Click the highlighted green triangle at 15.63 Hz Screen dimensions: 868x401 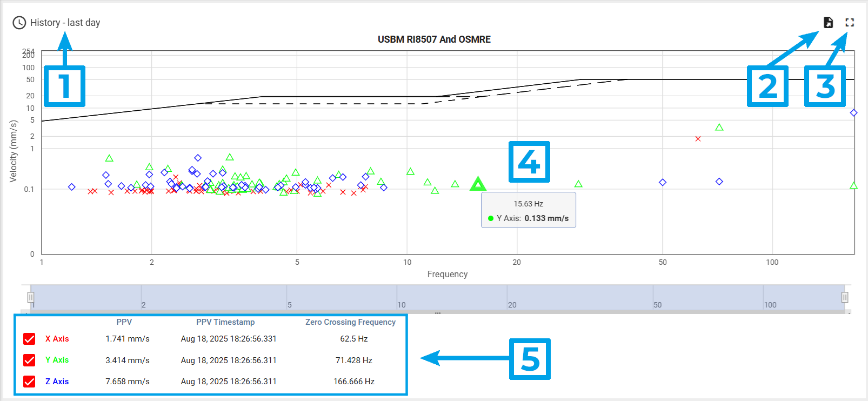478,185
